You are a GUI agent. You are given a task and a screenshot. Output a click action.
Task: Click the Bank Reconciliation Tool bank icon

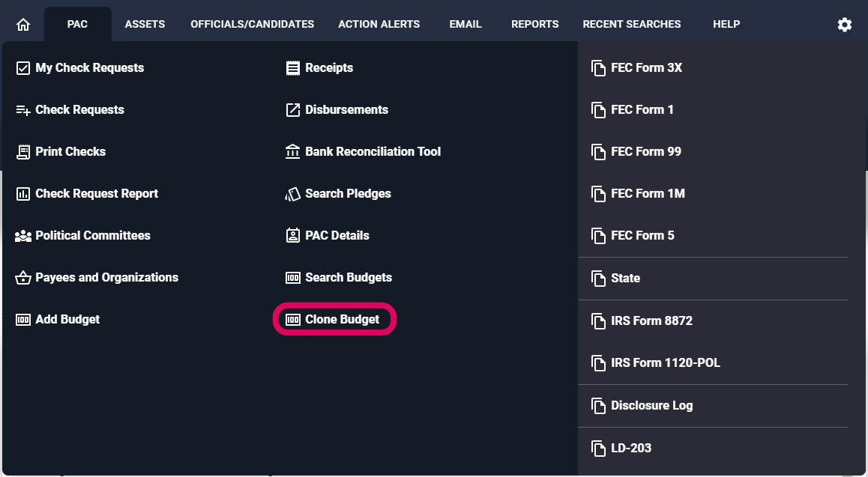(x=292, y=152)
